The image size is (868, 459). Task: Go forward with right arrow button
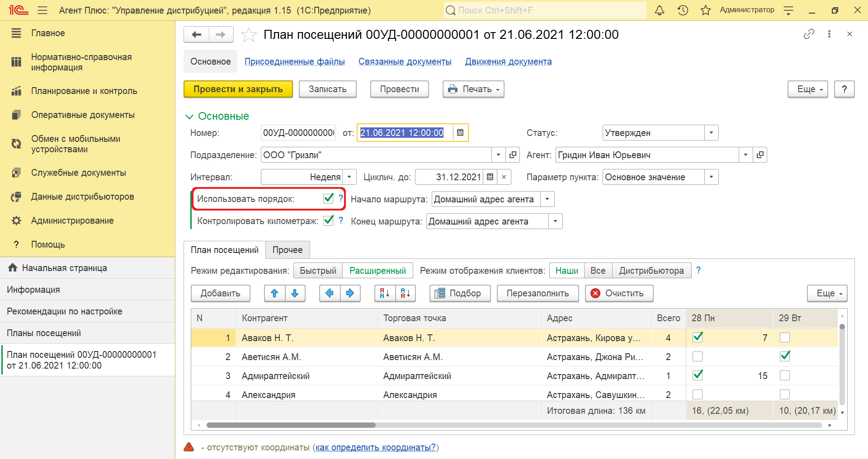click(221, 35)
